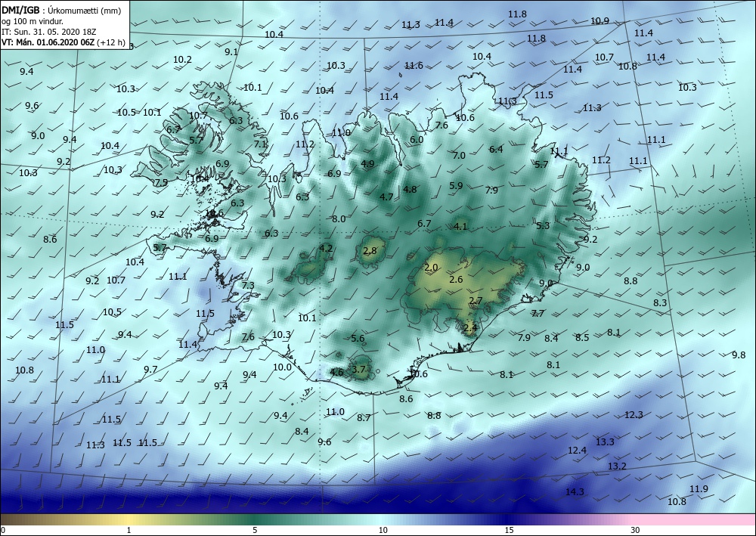Click the 3.7 value near the south coast

pyautogui.click(x=359, y=370)
